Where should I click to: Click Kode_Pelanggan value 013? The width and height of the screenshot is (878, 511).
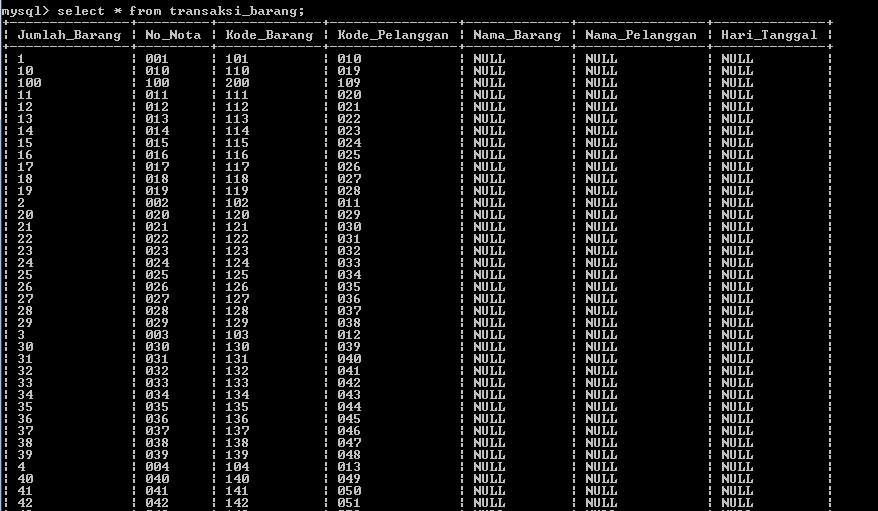(349, 467)
